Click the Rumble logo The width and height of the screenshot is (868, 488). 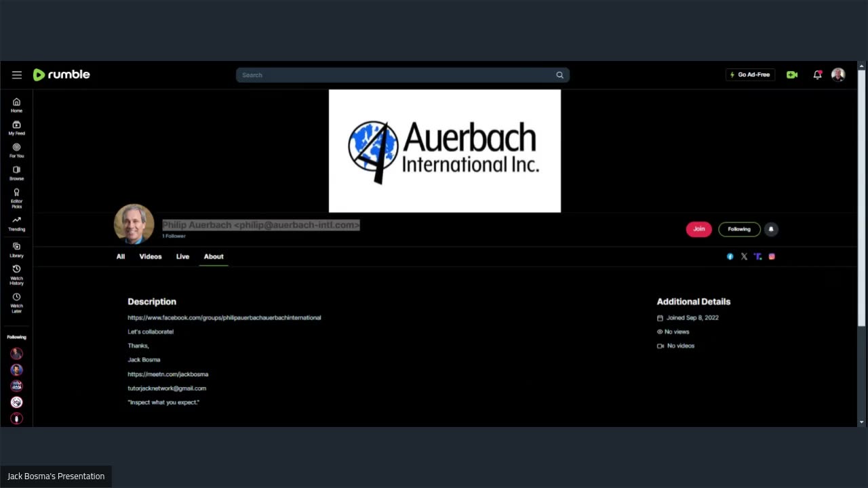pos(62,75)
